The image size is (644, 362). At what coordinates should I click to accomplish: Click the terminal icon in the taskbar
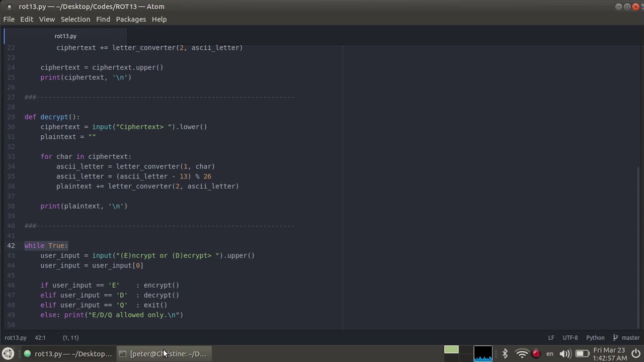tap(122, 354)
